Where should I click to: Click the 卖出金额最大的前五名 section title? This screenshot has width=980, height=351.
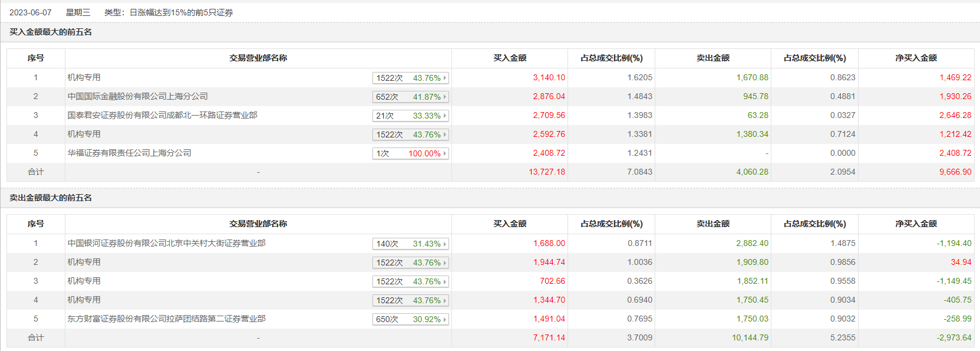pyautogui.click(x=51, y=198)
